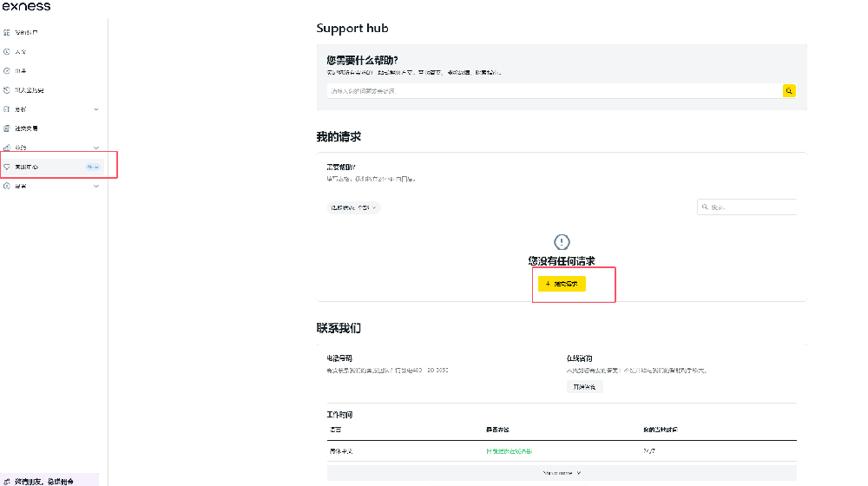Click the yellow search icon button
Screen dimensions: 868x486
(789, 90)
